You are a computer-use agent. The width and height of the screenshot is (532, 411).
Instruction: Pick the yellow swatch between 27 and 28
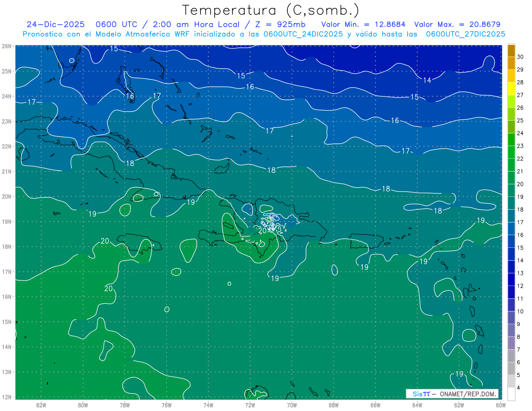(511, 89)
